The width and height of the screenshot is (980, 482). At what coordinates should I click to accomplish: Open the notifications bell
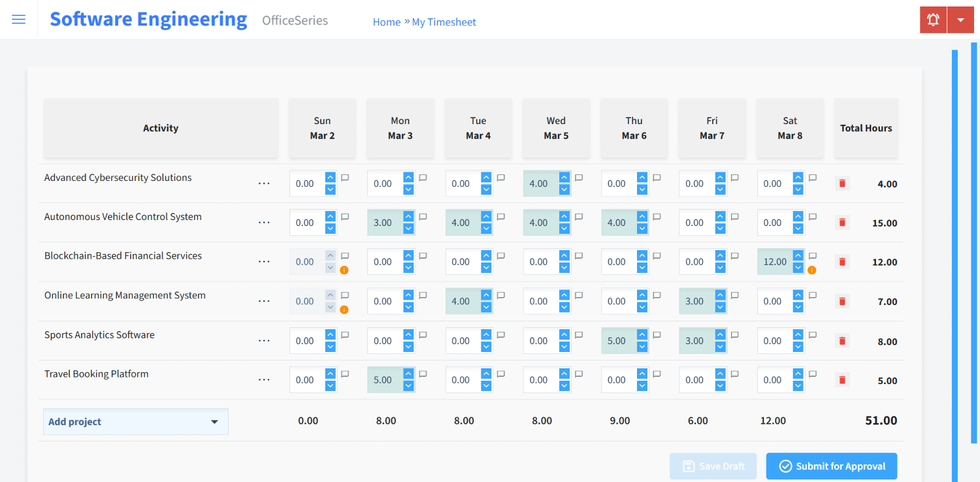coord(932,20)
